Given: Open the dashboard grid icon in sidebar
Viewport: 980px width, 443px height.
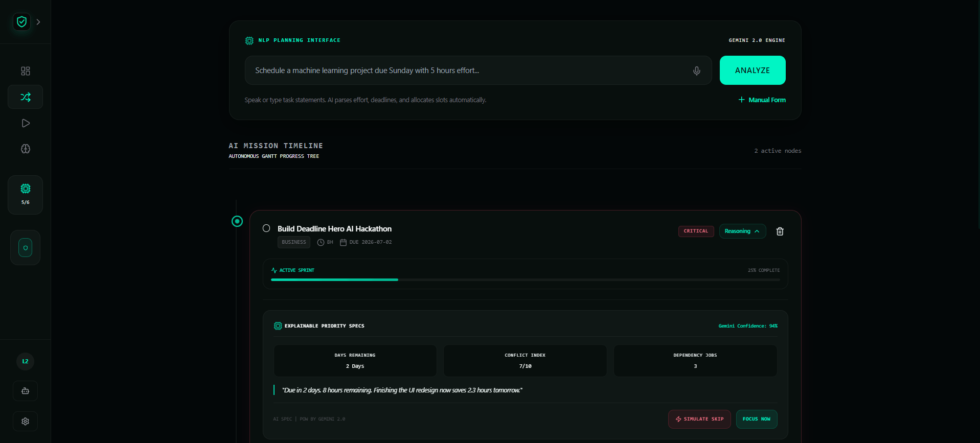Looking at the screenshot, I should [25, 71].
